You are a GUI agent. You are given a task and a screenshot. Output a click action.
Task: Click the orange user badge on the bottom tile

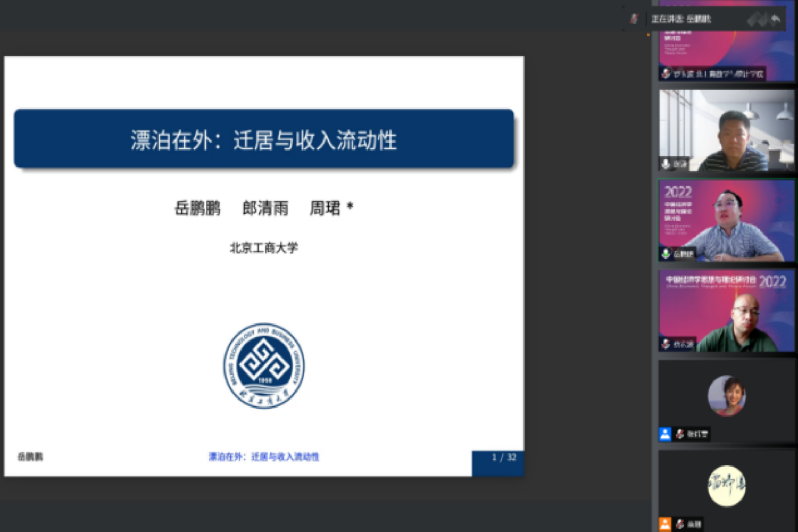[x=665, y=524]
